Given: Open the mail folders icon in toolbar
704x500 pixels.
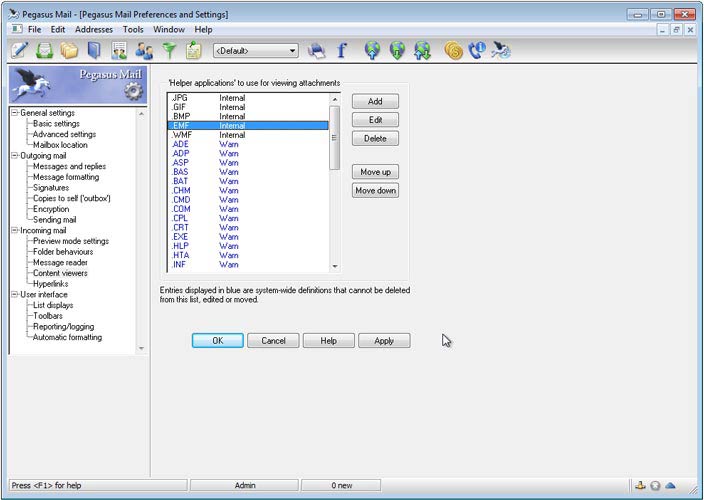Looking at the screenshot, I should pos(69,50).
